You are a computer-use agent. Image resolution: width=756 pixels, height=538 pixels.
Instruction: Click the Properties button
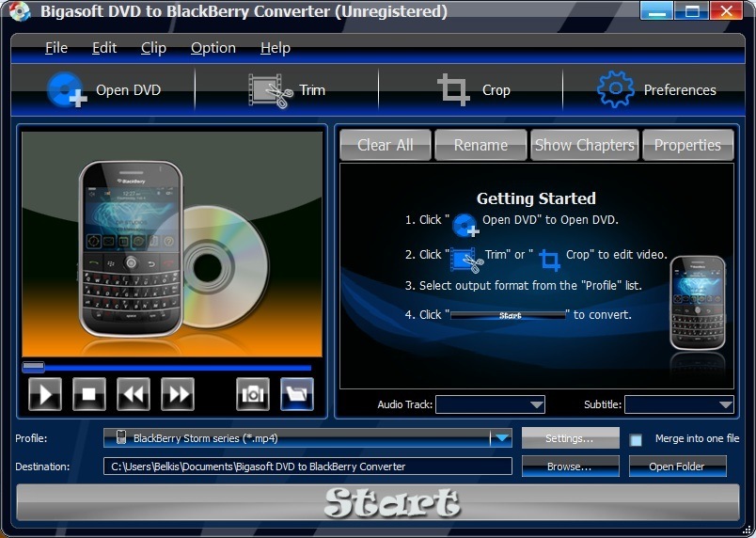(688, 145)
